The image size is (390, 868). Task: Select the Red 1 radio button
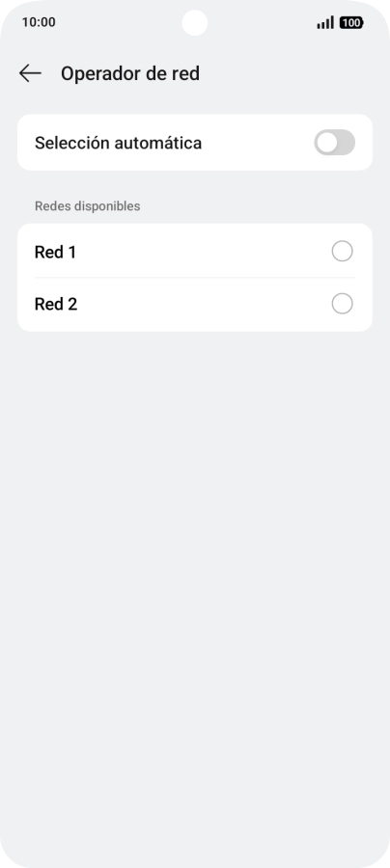(x=342, y=252)
